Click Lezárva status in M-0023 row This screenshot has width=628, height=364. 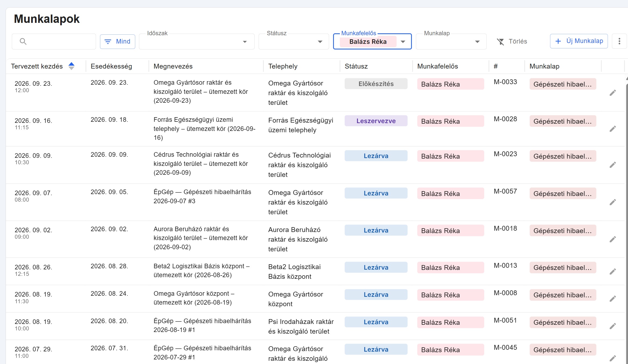pyautogui.click(x=376, y=156)
